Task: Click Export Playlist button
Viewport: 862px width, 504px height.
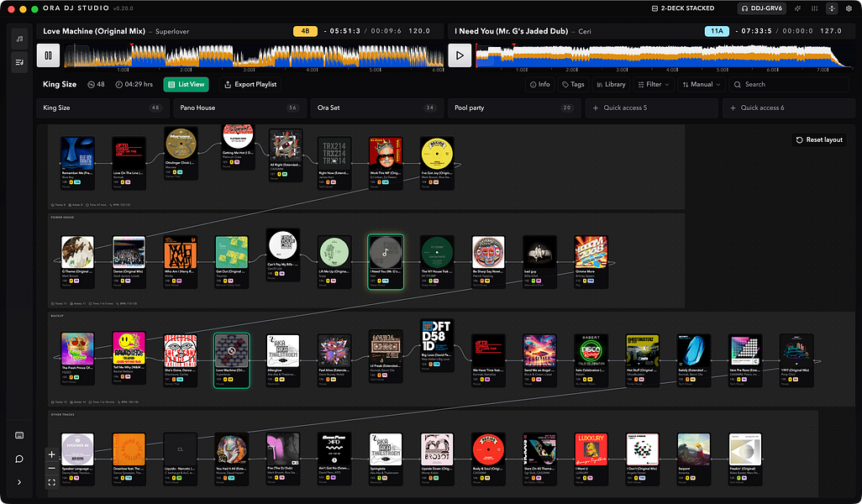Action: click(250, 84)
